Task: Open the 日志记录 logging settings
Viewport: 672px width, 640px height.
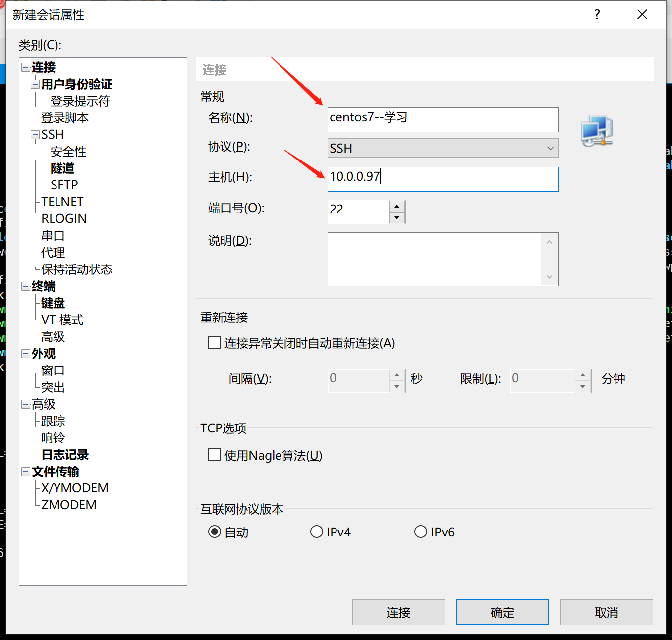Action: (64, 454)
